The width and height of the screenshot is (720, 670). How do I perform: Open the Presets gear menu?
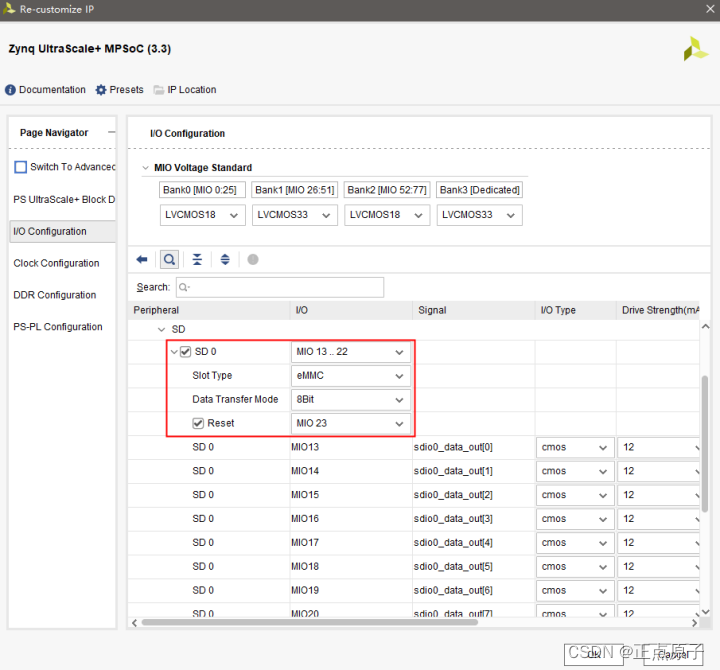119,90
